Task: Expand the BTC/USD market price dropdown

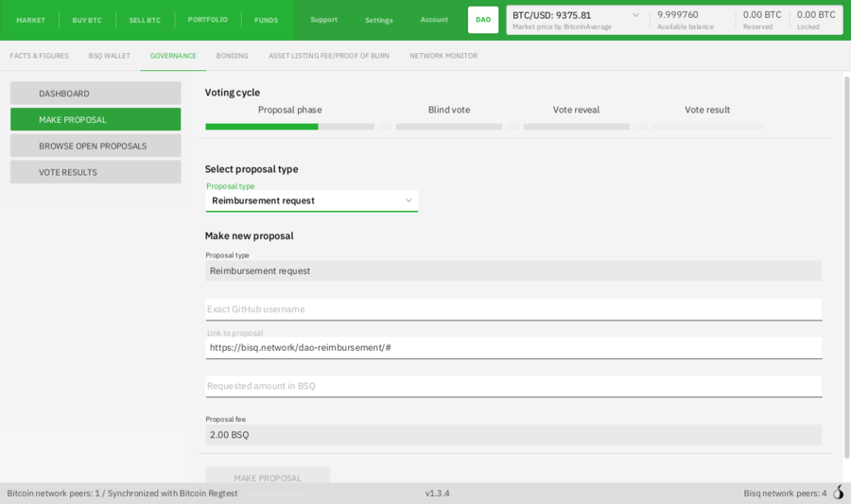Action: click(634, 15)
